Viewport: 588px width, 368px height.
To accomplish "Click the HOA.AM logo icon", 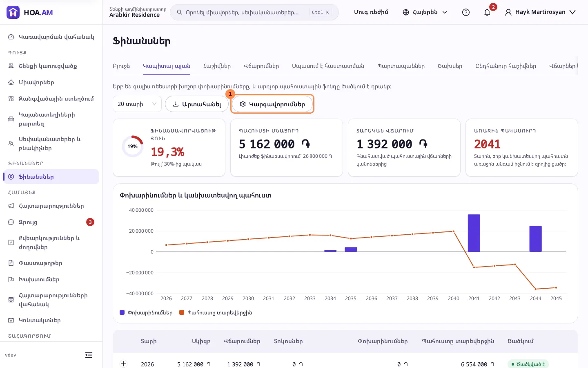I will tap(13, 12).
